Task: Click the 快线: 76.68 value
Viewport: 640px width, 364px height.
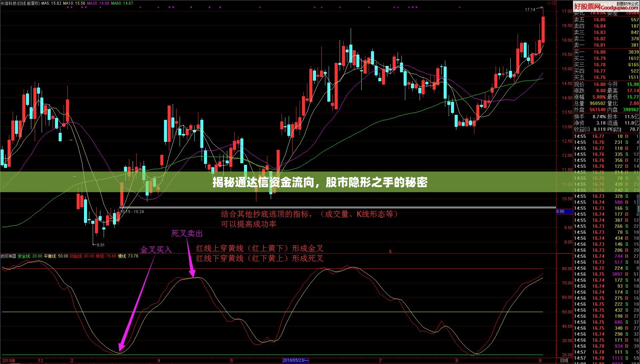Action: (106, 256)
